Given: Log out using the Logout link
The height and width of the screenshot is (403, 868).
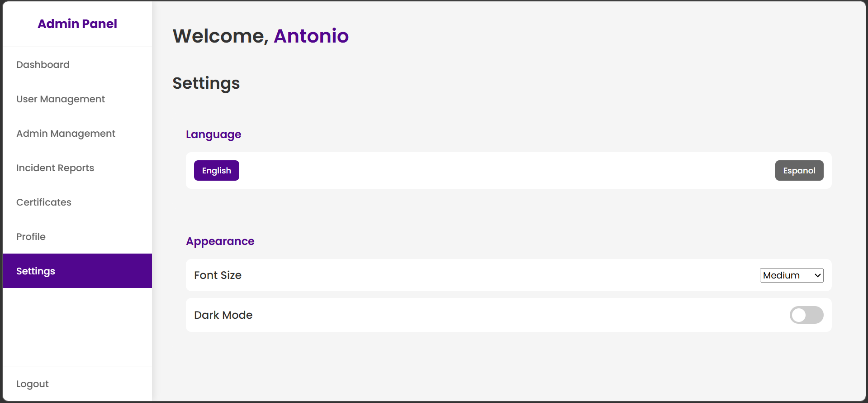Looking at the screenshot, I should pyautogui.click(x=33, y=384).
